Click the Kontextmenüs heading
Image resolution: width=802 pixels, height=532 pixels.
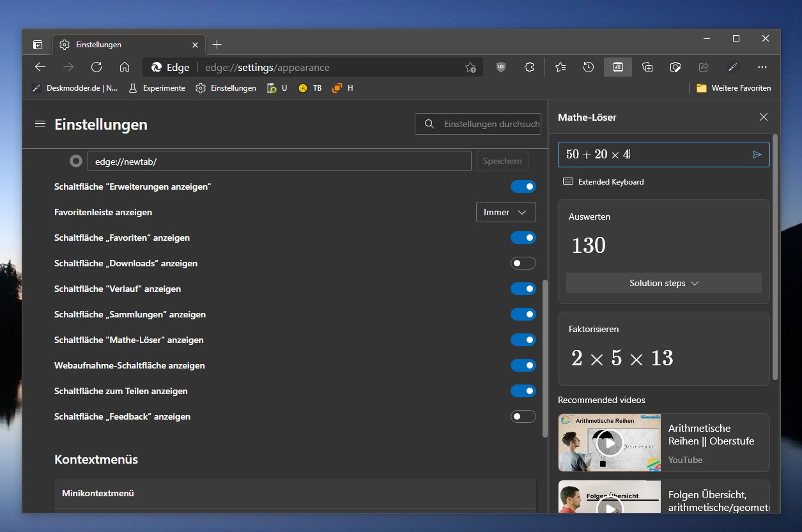pyautogui.click(x=96, y=459)
